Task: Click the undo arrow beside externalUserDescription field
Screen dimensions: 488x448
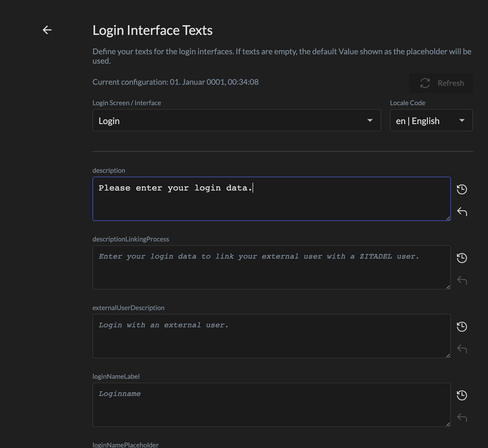Action: (x=462, y=349)
